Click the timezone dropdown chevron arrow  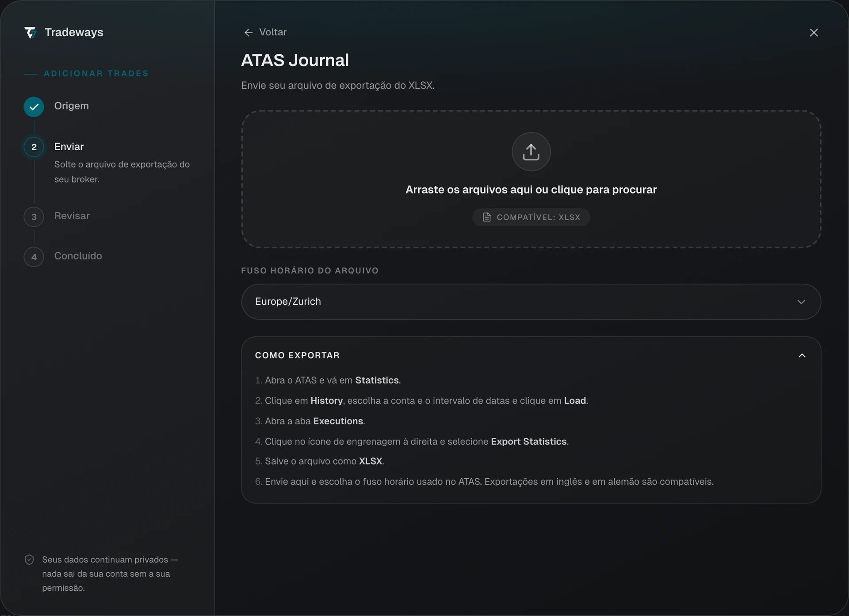click(801, 302)
